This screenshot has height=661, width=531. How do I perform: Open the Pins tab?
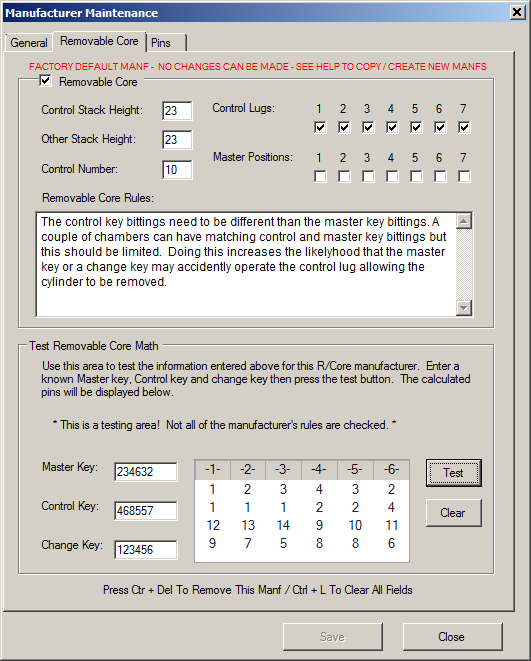coord(166,43)
